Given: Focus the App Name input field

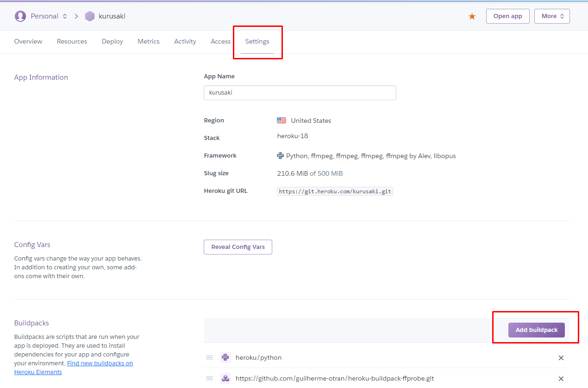Looking at the screenshot, I should (300, 93).
